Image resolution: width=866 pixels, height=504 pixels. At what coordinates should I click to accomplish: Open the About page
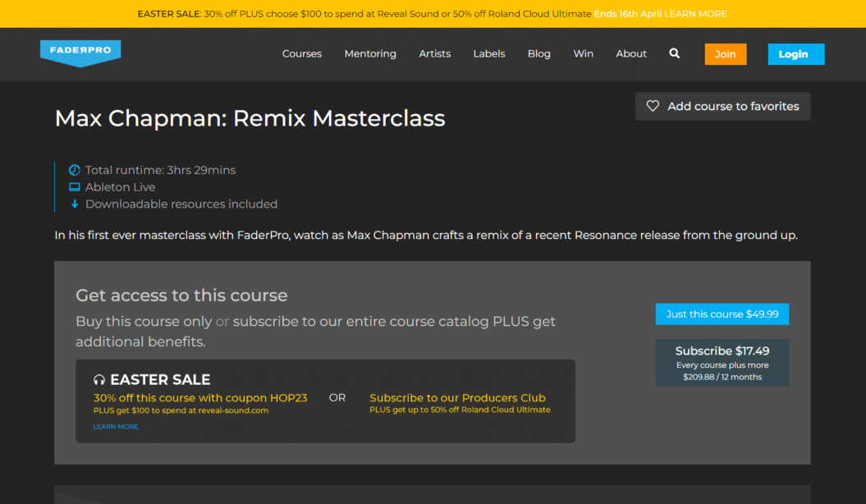(x=631, y=53)
